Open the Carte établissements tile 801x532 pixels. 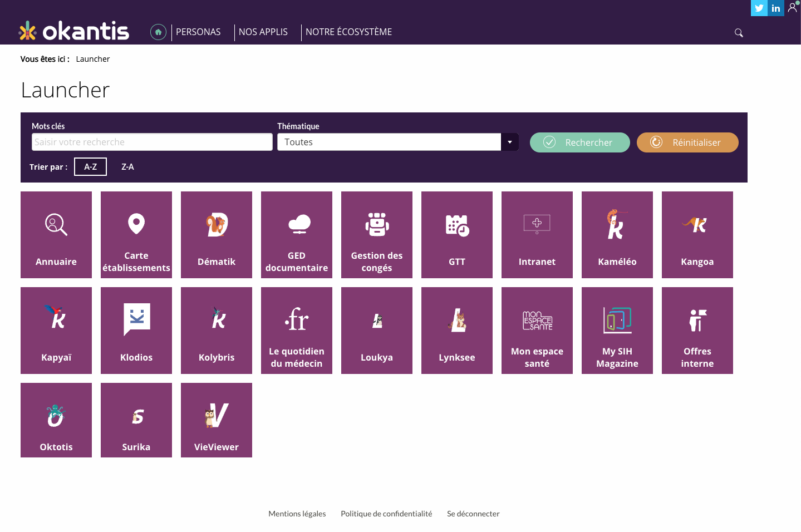coord(136,235)
